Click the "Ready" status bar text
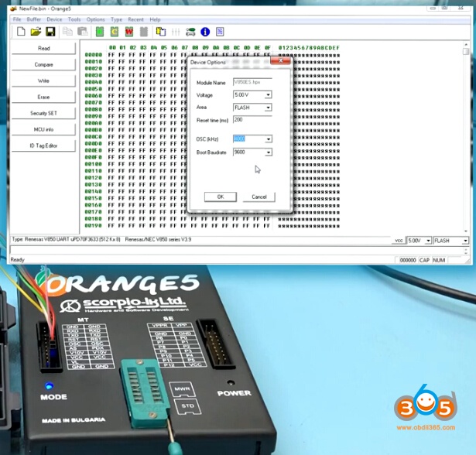Screen dimensions: 476x455 [x=17, y=259]
